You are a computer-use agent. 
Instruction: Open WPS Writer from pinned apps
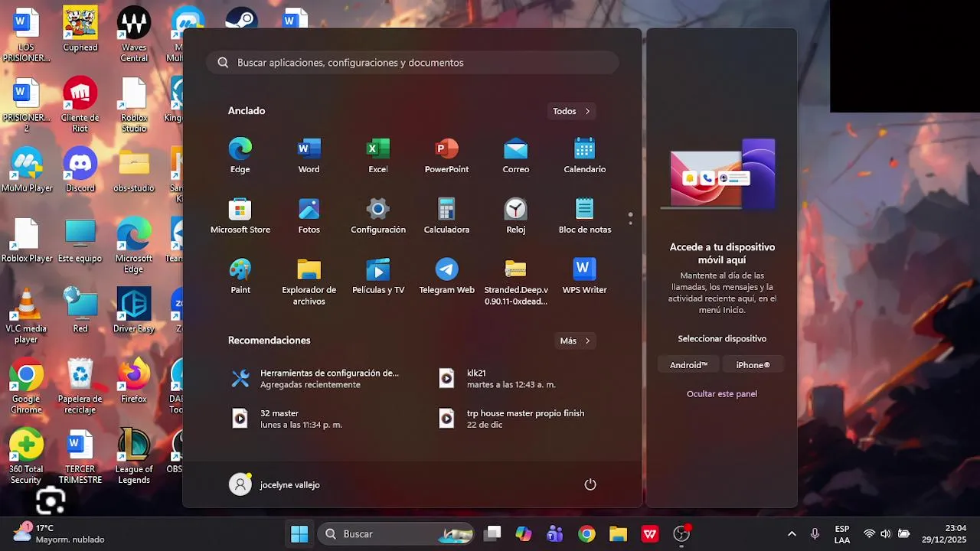pos(585,276)
